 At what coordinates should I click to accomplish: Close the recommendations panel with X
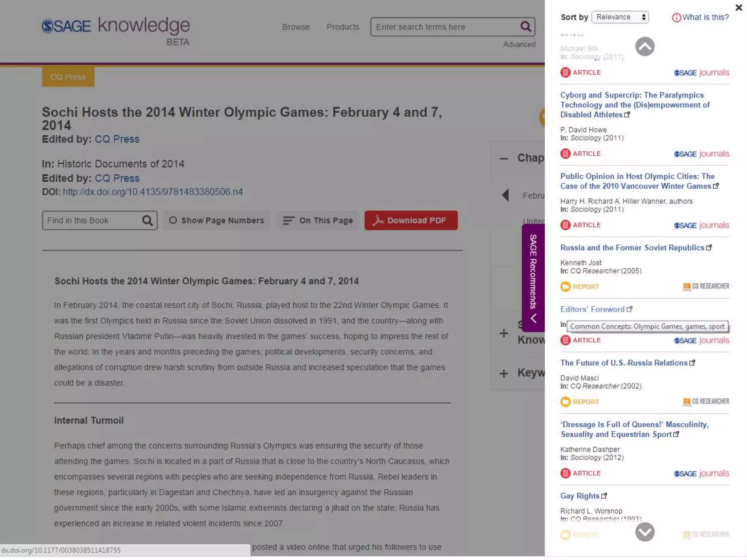click(x=739, y=8)
